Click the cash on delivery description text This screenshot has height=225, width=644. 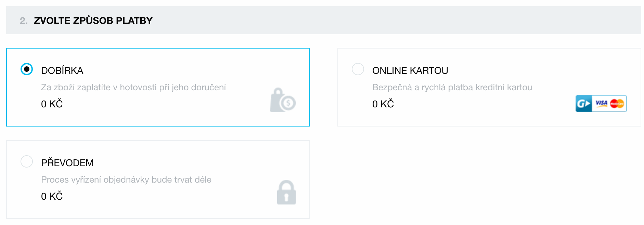pyautogui.click(x=133, y=88)
